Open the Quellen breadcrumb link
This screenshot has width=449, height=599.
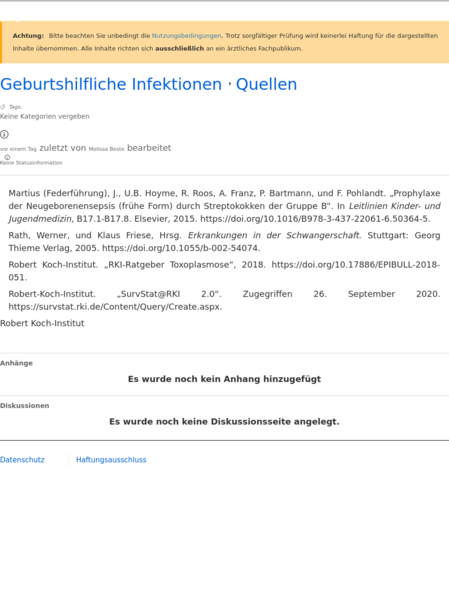(266, 84)
